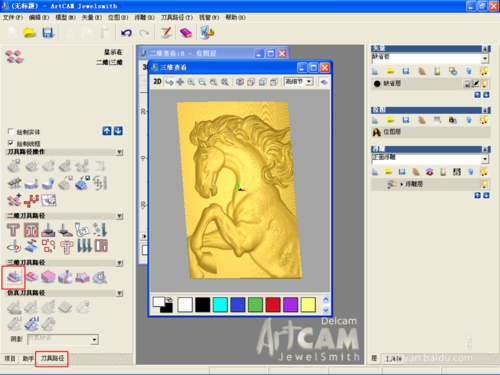The width and height of the screenshot is (500, 375).
Task: Open the 帮助 (Help) menu
Action: tap(235, 17)
